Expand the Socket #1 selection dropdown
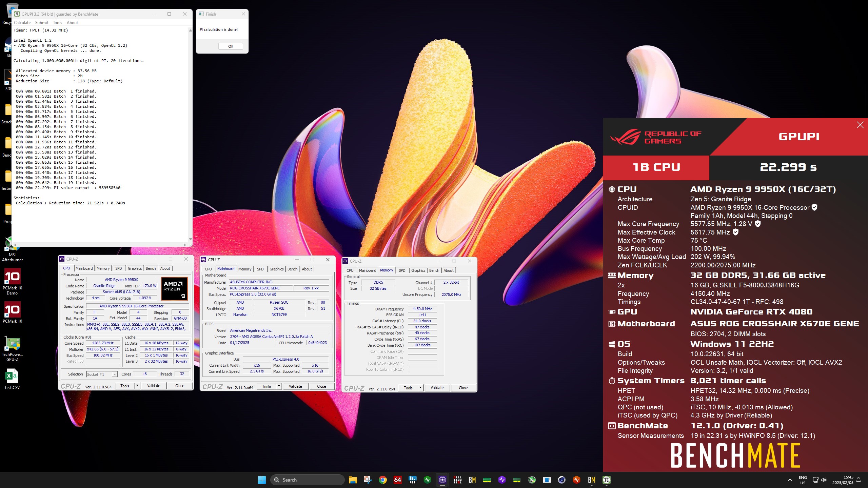 115,374
